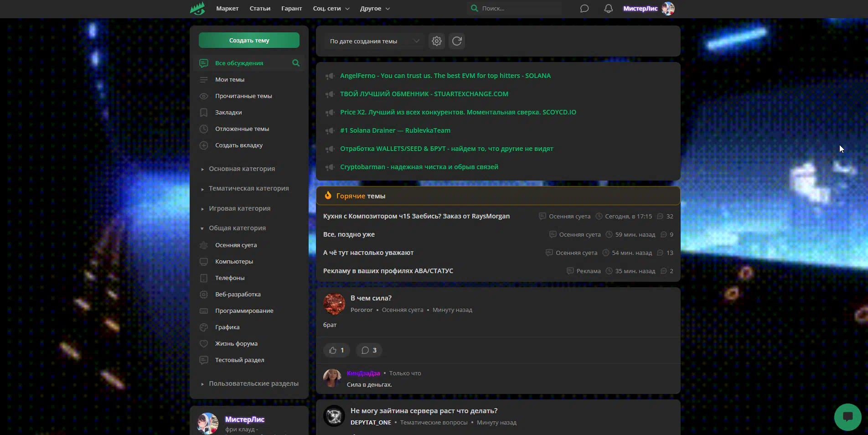Click the Графика palette icon
The height and width of the screenshot is (435, 868).
pos(204,327)
